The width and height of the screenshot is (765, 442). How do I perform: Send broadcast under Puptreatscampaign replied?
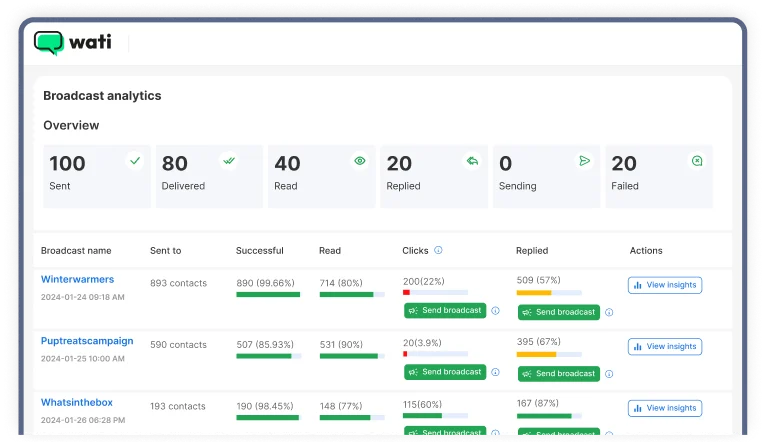coord(558,373)
